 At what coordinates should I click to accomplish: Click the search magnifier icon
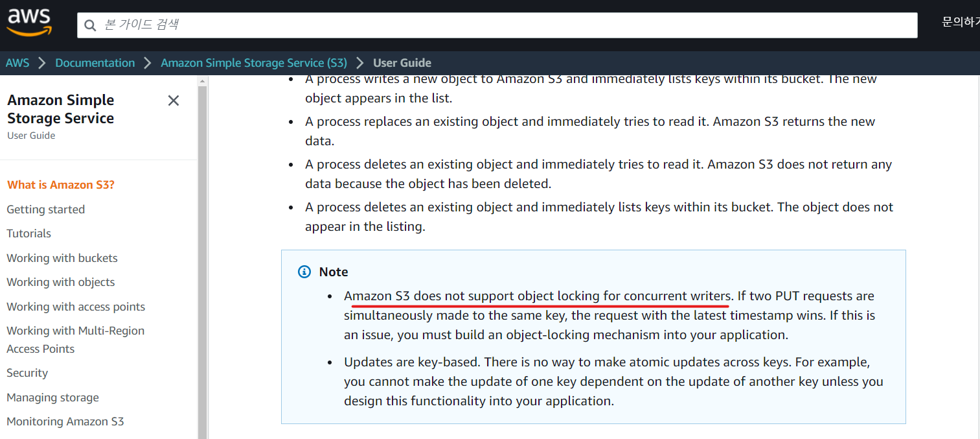[x=90, y=25]
